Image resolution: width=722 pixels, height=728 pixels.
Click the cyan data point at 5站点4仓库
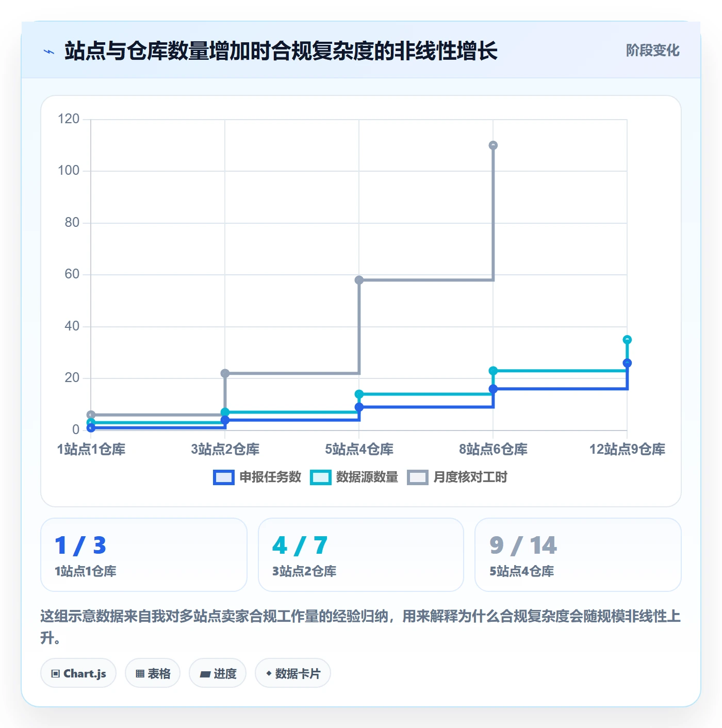359,394
